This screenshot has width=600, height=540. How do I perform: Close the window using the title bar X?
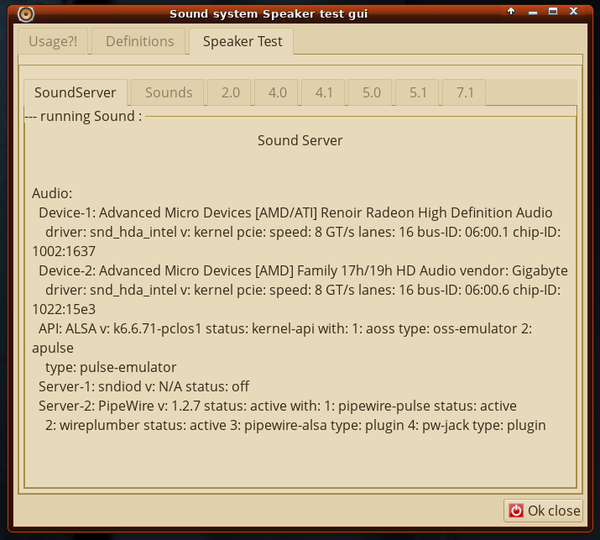(x=574, y=13)
